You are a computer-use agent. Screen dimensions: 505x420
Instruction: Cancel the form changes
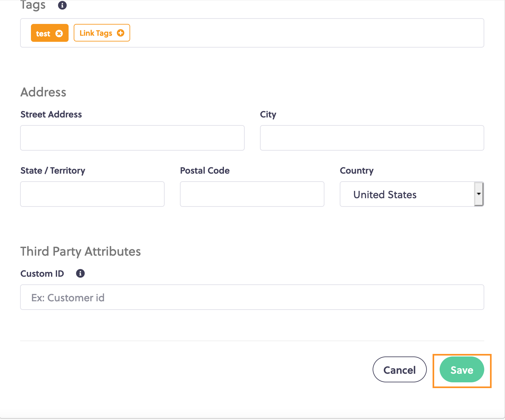pyautogui.click(x=399, y=370)
